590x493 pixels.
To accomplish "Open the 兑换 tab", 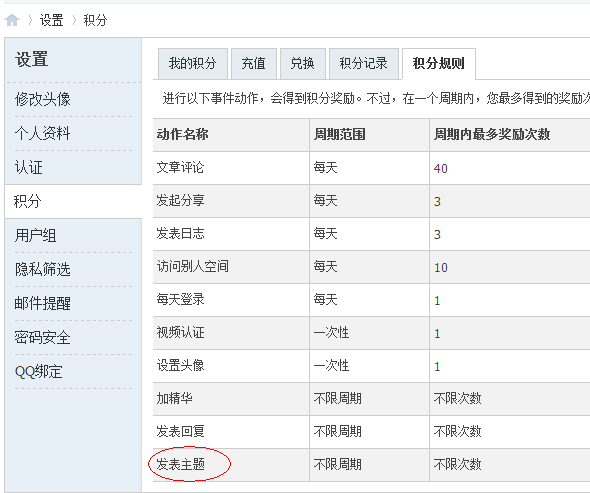I will [x=303, y=64].
